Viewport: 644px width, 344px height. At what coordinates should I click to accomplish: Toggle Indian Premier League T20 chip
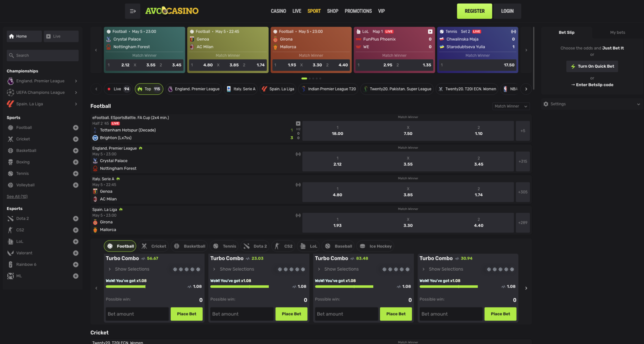pyautogui.click(x=328, y=89)
